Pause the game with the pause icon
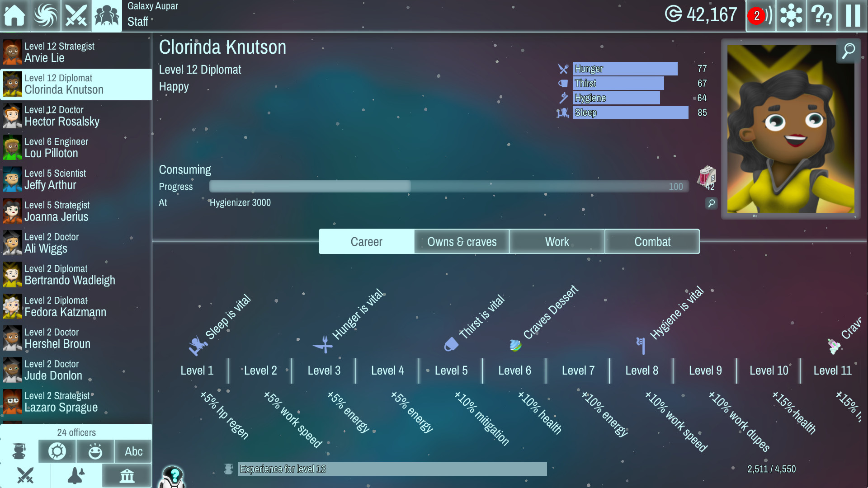Viewport: 868px width, 488px height. tap(852, 15)
